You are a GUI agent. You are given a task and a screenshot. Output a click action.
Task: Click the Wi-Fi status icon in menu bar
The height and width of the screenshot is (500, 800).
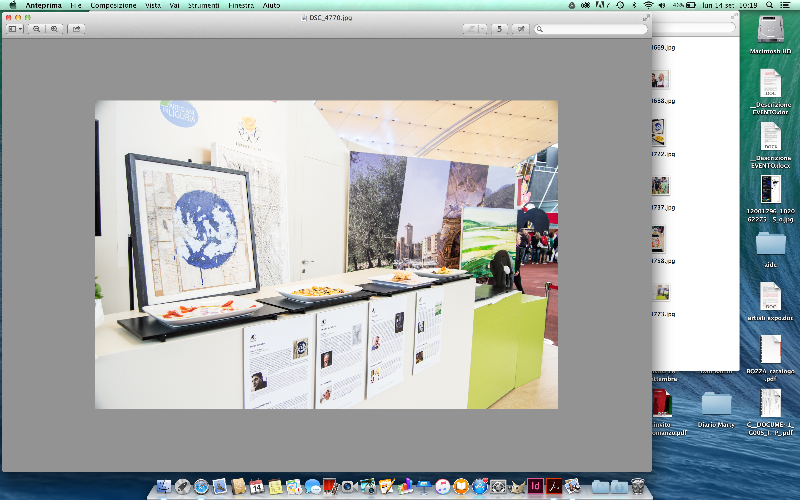[x=649, y=5]
